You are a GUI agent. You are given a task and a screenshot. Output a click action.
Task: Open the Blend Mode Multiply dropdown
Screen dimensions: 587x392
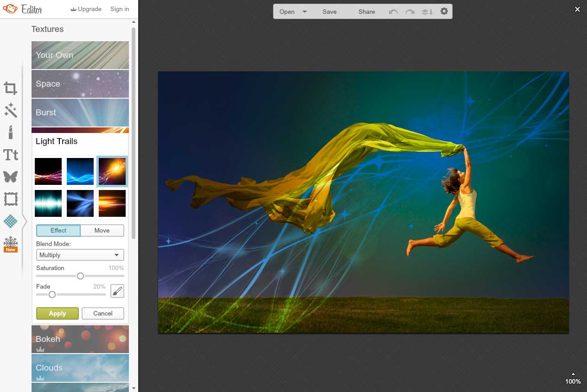(x=80, y=255)
